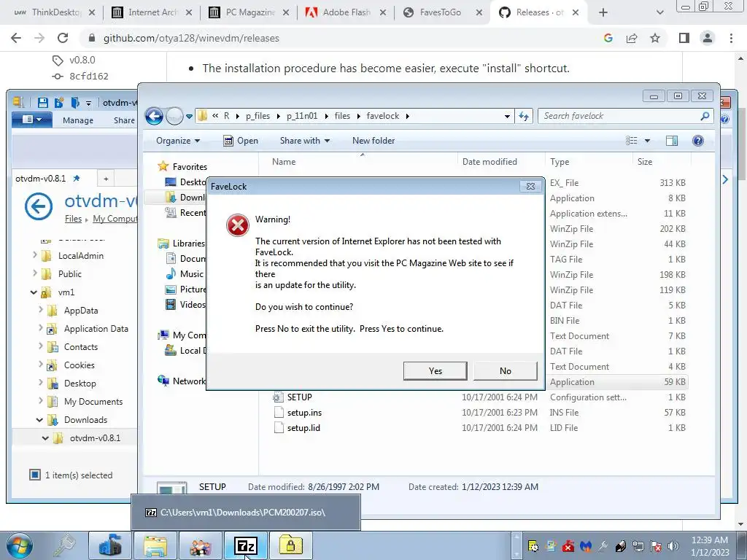
Task: Open Explorer help question mark icon
Action: pos(698,141)
